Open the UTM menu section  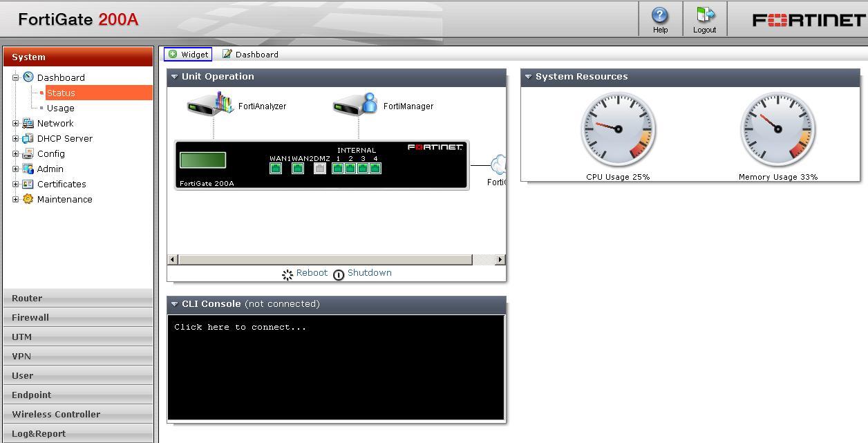(78, 337)
